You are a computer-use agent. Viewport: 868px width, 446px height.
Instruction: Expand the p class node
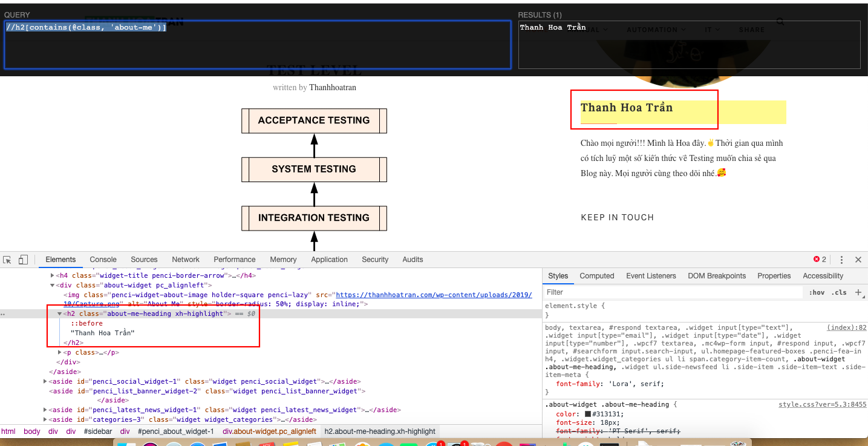coord(59,352)
